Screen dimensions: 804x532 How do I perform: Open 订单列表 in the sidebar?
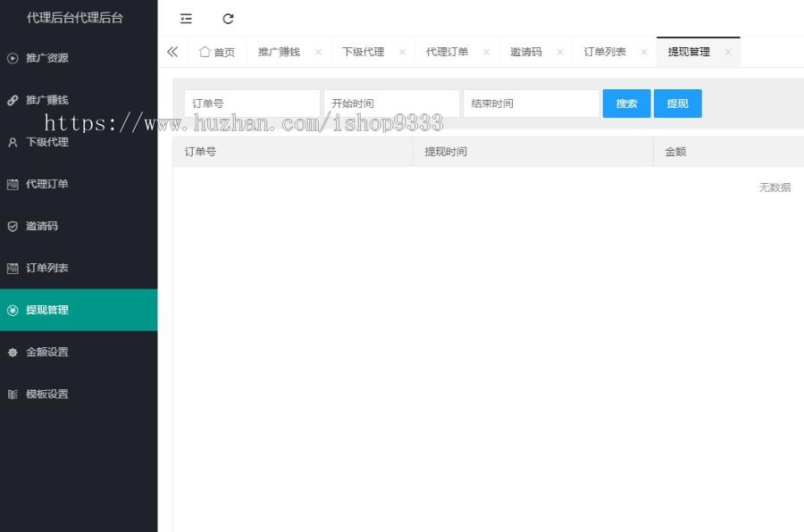coord(79,268)
